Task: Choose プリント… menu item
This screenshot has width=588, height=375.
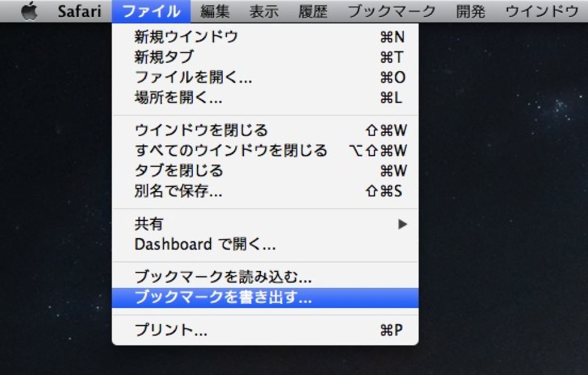Action: click(x=265, y=330)
